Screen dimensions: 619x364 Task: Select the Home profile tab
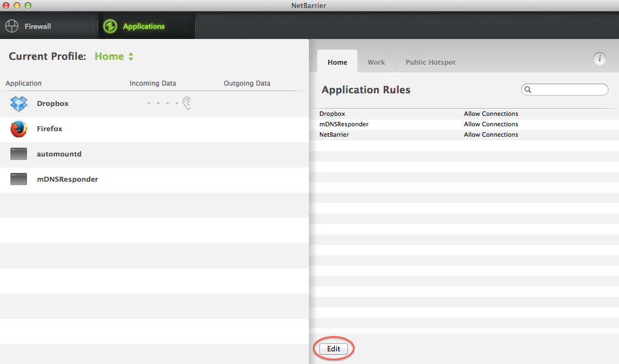tap(337, 62)
